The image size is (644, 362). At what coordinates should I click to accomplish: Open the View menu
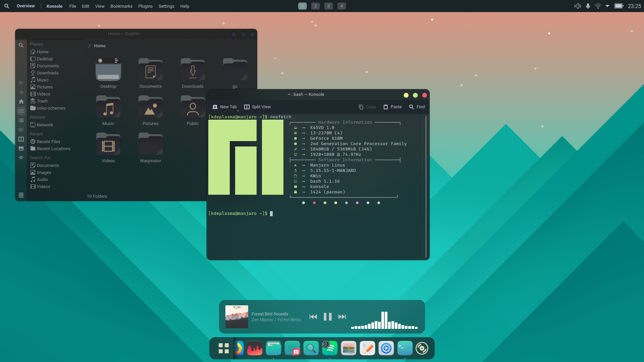100,6
